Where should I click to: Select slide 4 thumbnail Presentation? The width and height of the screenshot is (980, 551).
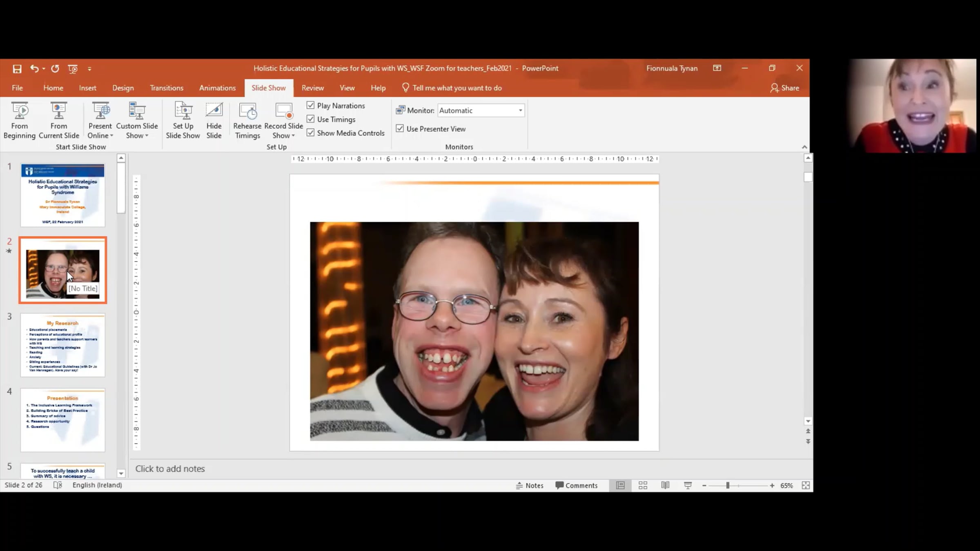point(63,420)
